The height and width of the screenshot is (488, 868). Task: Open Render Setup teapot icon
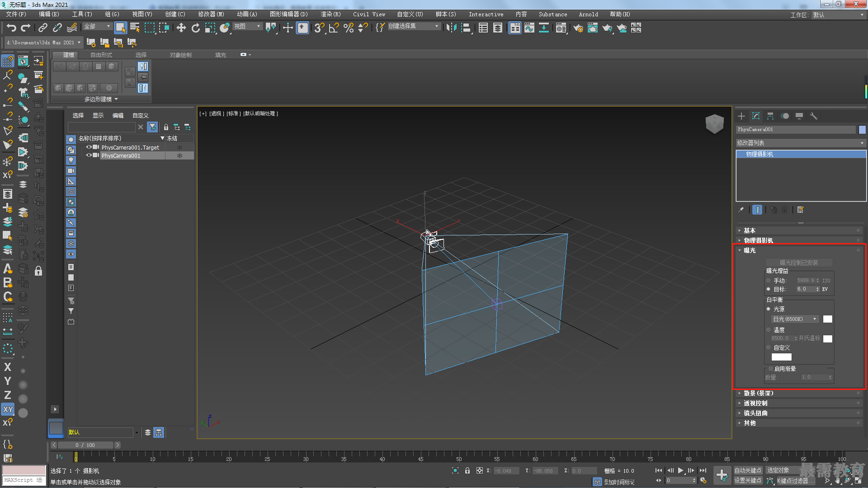tap(578, 28)
